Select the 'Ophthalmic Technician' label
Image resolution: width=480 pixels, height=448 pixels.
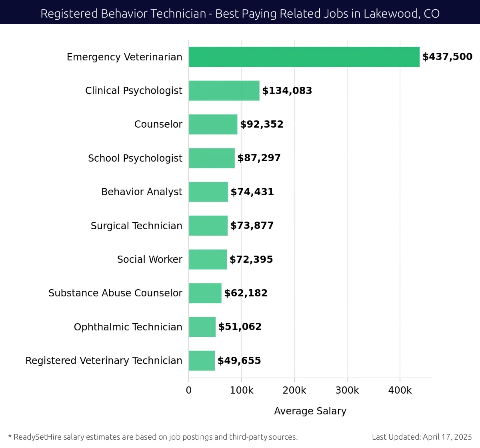[x=128, y=327]
